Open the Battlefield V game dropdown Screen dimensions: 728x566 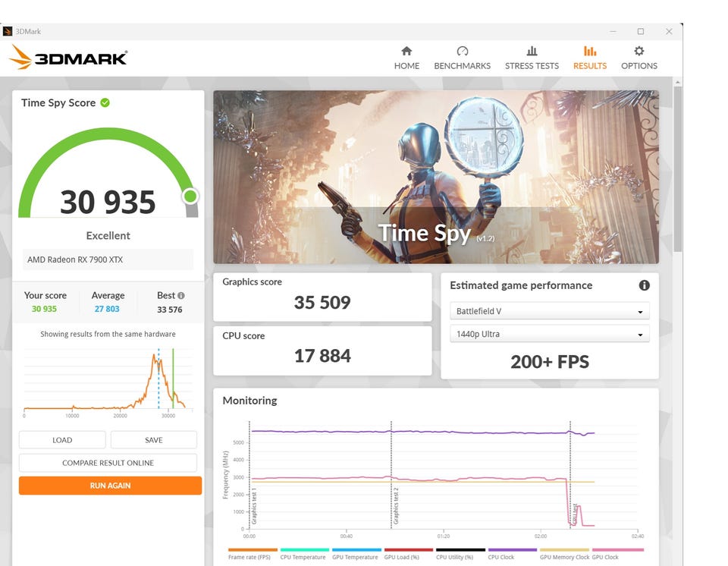click(x=550, y=311)
